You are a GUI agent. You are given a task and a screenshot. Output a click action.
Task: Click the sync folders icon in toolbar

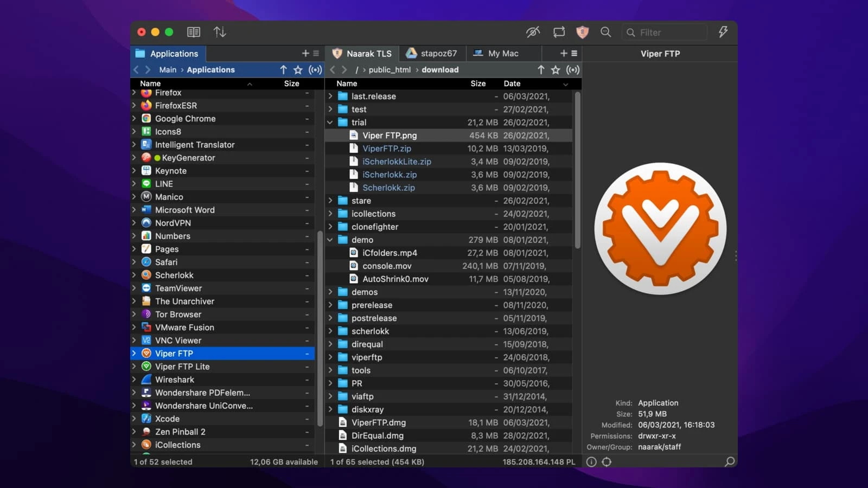559,32
